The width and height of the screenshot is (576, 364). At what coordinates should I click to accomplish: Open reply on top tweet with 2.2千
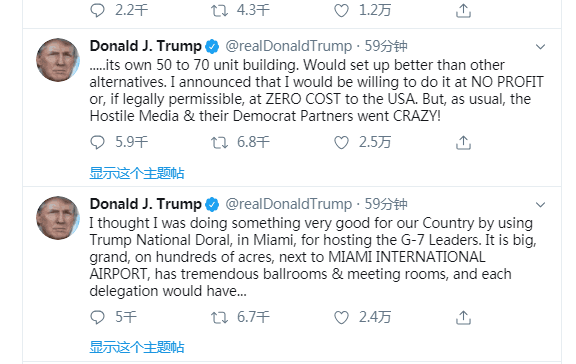tap(97, 11)
